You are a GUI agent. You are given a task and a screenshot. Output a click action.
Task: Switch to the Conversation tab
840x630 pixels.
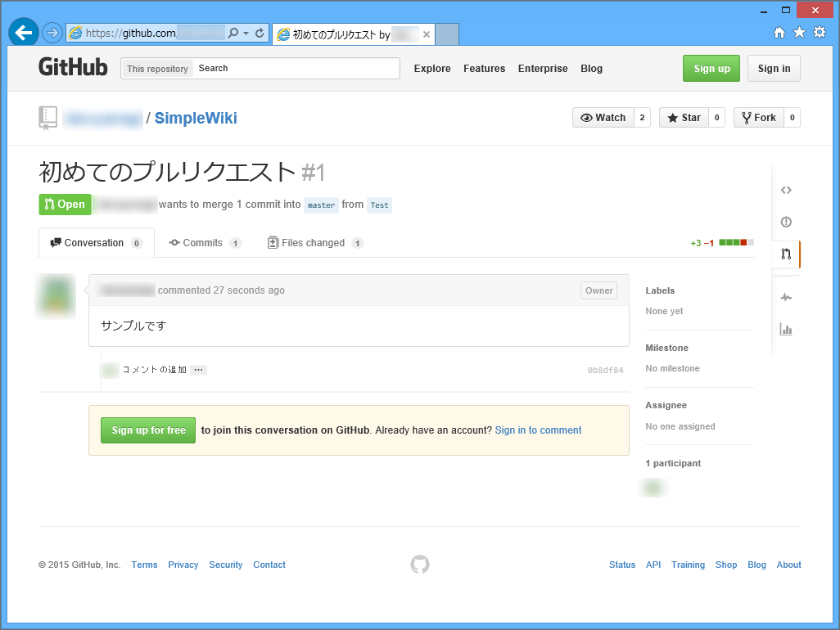coord(97,243)
